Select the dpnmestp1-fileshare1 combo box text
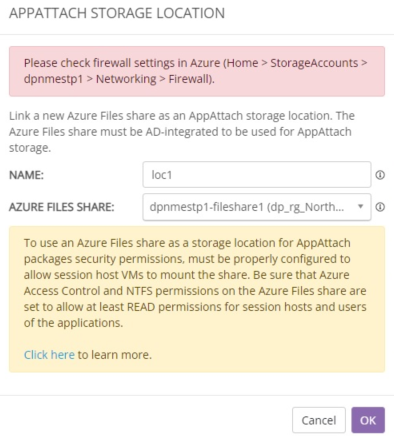This screenshot has width=394, height=436. tap(246, 207)
